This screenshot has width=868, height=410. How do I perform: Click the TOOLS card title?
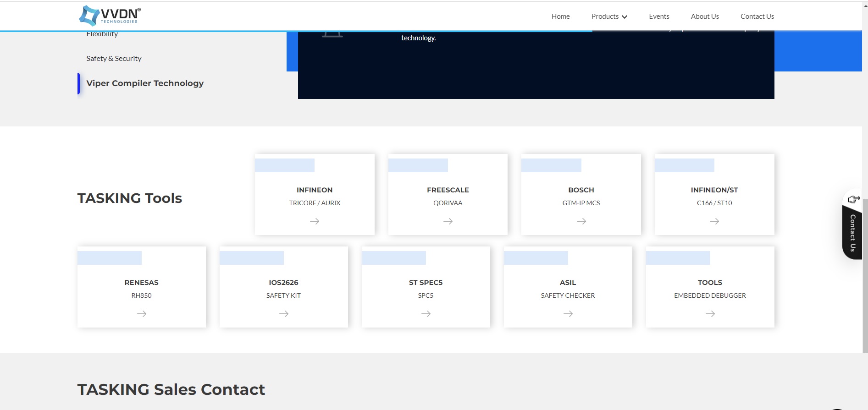(x=710, y=283)
